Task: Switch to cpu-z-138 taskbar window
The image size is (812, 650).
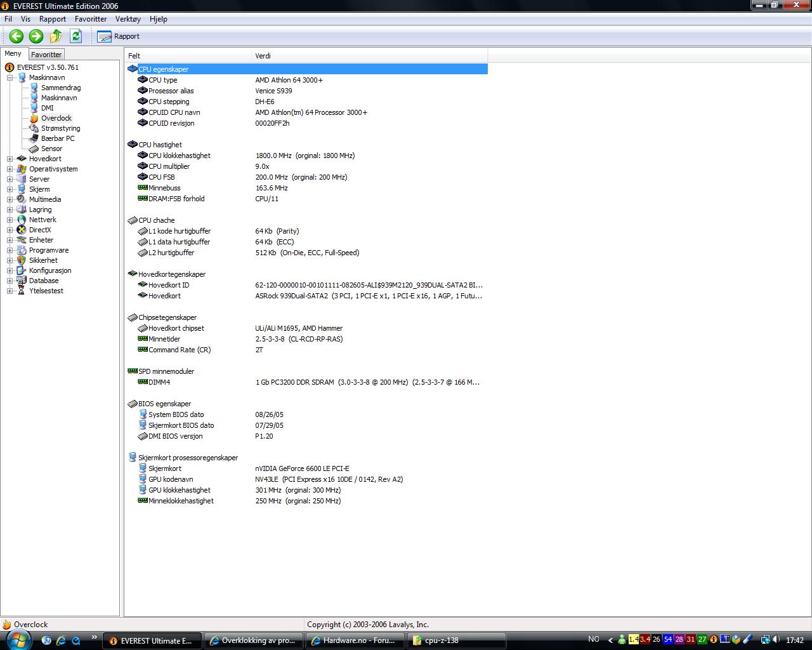Action: pos(456,640)
